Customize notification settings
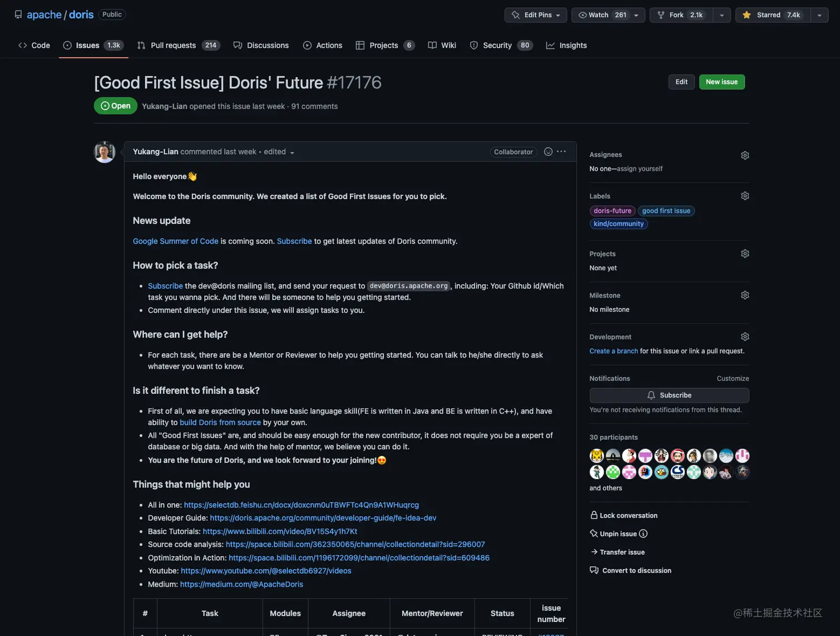Image resolution: width=840 pixels, height=636 pixels. (733, 379)
